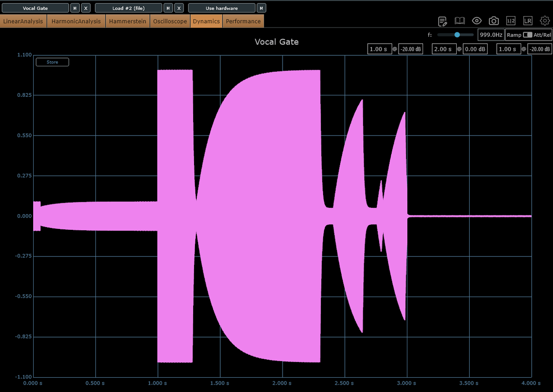Viewport: 553px width, 392px height.
Task: Edit the last -20.00 dB level field
Action: [x=540, y=49]
